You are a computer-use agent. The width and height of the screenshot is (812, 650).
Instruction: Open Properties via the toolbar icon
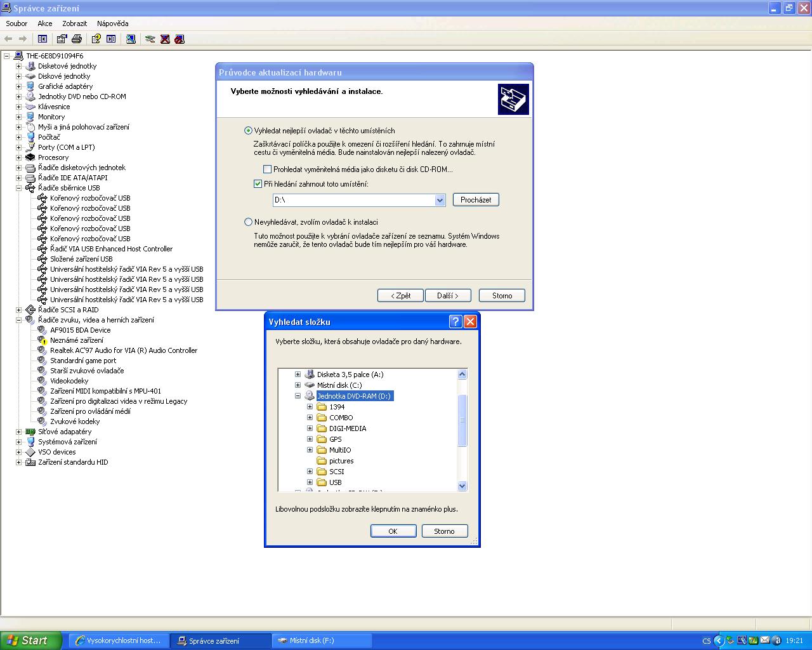62,39
